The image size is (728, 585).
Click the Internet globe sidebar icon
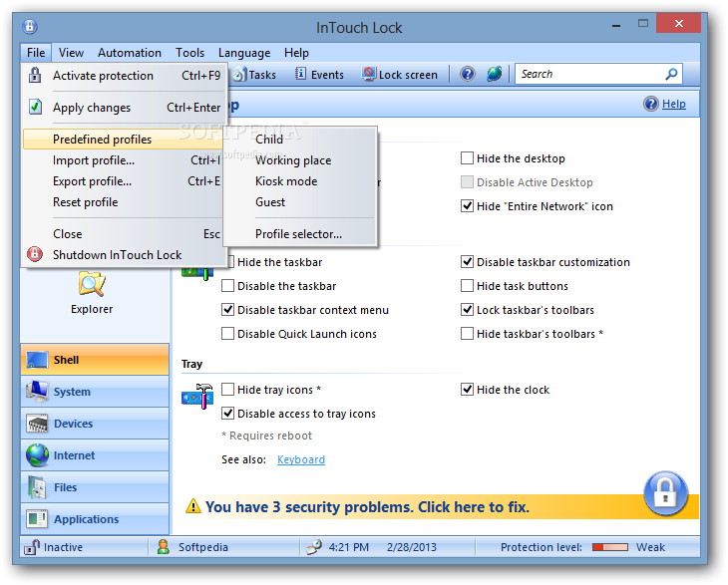click(37, 455)
